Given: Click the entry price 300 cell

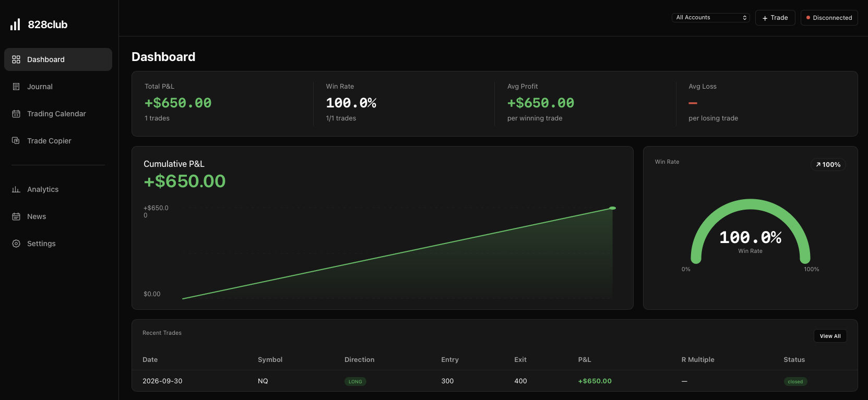Looking at the screenshot, I should click(447, 381).
